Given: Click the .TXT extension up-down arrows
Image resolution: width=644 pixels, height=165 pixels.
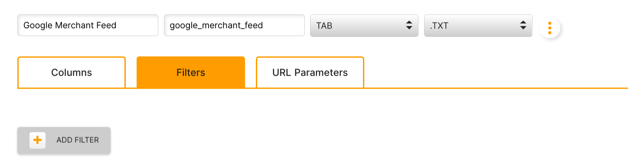Looking at the screenshot, I should click(x=523, y=26).
